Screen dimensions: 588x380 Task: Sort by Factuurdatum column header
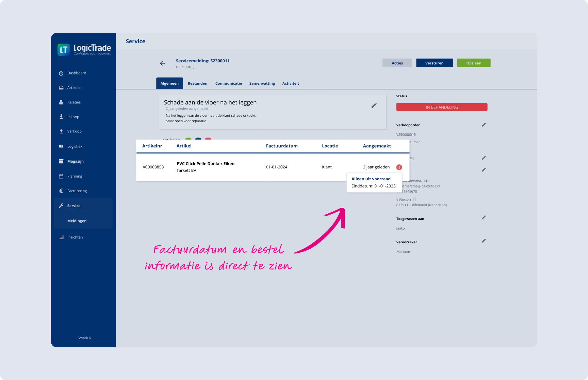click(x=281, y=146)
